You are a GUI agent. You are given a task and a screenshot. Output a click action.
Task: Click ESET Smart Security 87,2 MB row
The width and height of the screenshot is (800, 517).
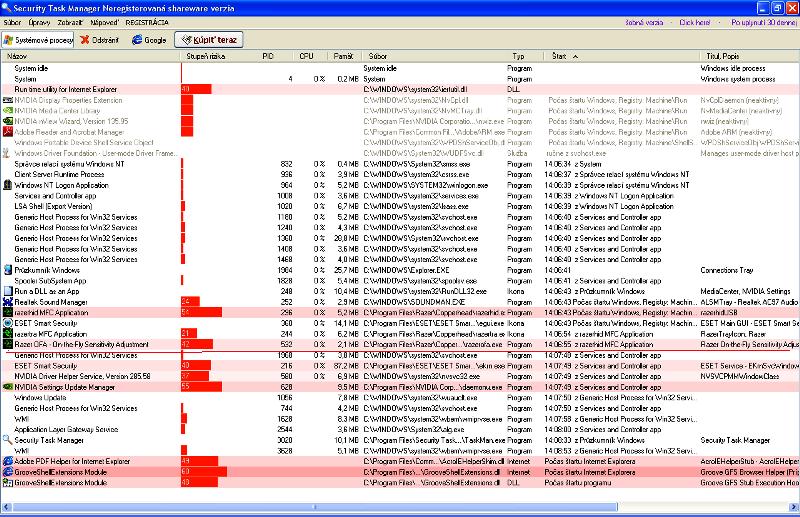[x=400, y=365]
